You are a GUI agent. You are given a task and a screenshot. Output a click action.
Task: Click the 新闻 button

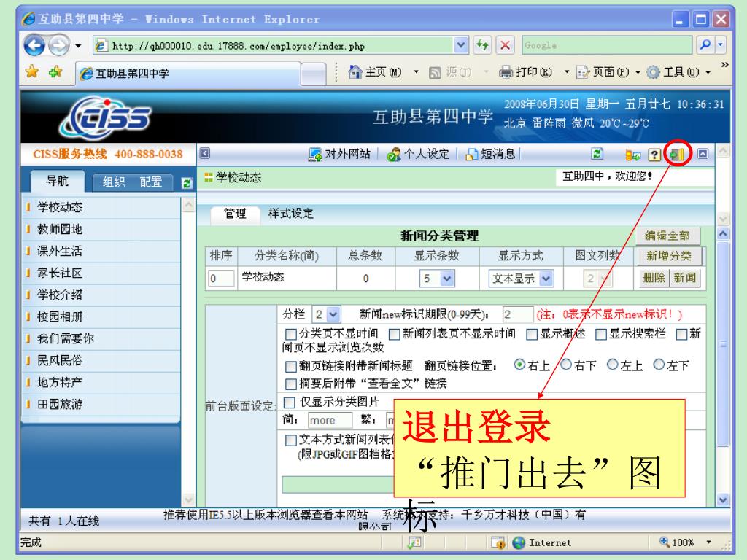pos(684,278)
